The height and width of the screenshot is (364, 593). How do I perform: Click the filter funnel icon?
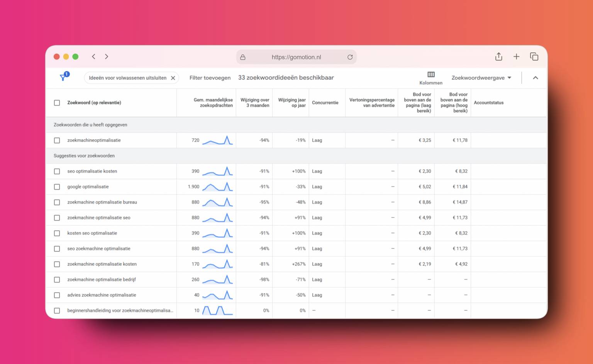[x=64, y=77]
